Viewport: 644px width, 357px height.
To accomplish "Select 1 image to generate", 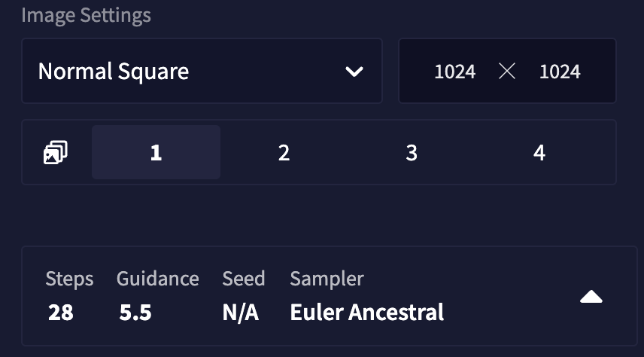I will click(x=156, y=153).
